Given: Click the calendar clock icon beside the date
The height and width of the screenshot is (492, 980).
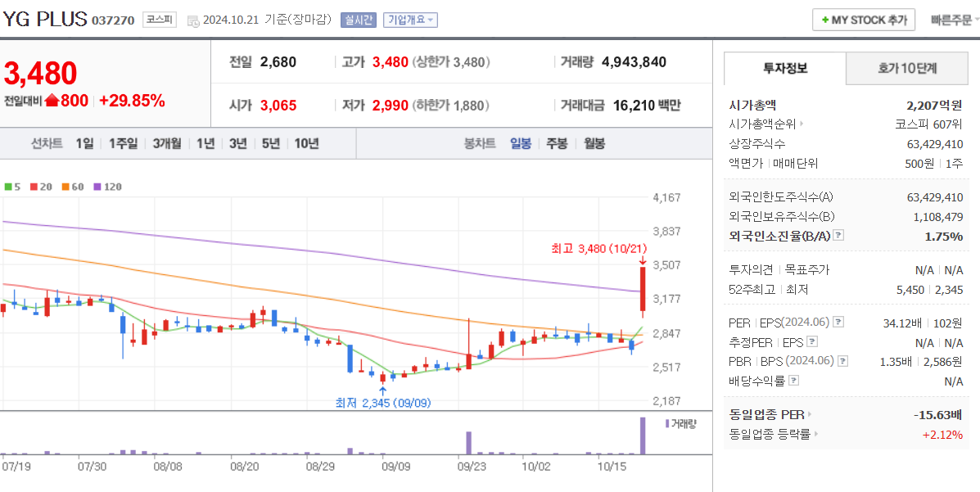Looking at the screenshot, I should [194, 20].
